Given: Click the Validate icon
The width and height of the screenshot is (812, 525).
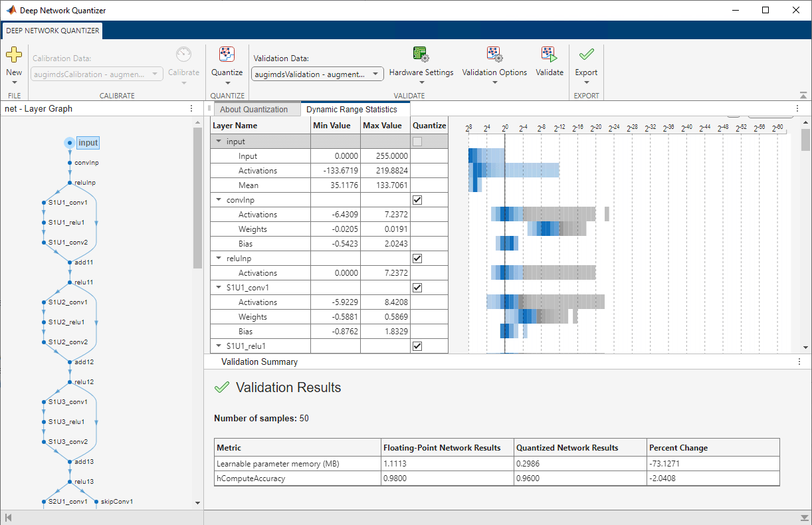Looking at the screenshot, I should click(549, 54).
